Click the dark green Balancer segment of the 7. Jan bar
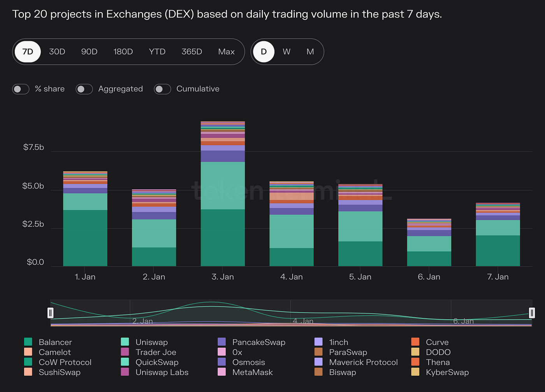The image size is (545, 392). [x=498, y=251]
